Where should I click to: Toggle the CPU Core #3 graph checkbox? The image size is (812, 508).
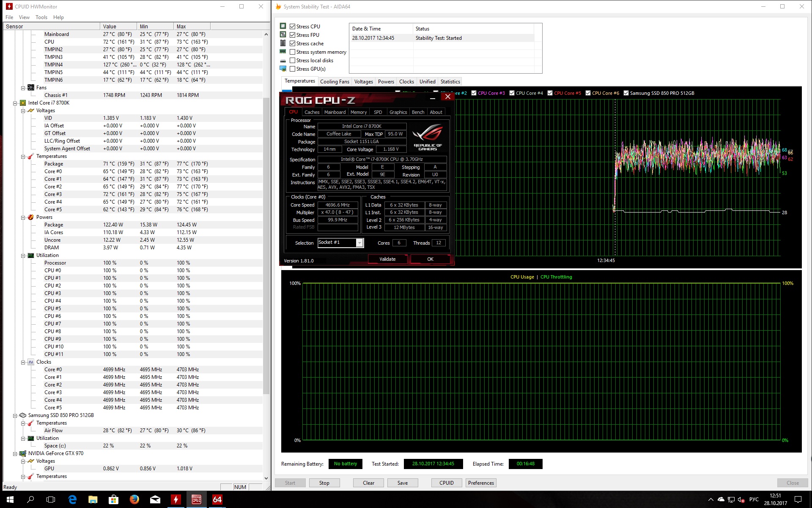click(474, 93)
